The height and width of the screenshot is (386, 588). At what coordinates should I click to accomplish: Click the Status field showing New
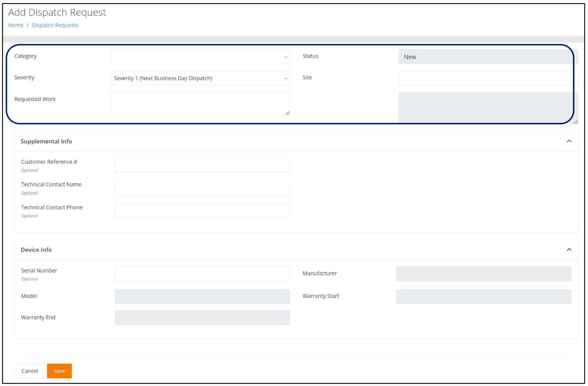tap(488, 57)
